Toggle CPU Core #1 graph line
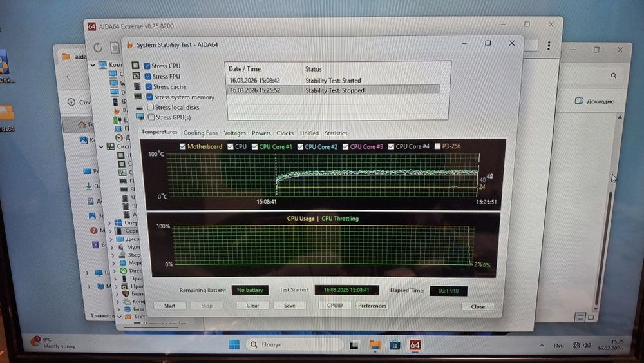 [254, 146]
